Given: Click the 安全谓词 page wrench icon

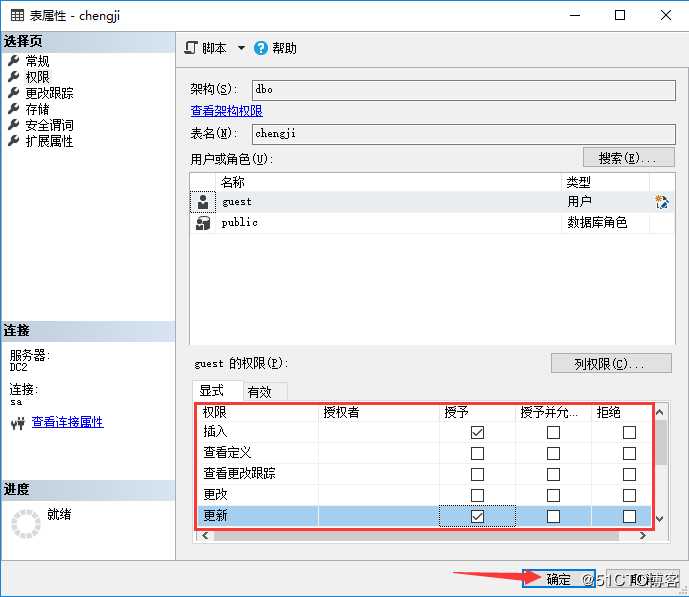Looking at the screenshot, I should point(14,124).
